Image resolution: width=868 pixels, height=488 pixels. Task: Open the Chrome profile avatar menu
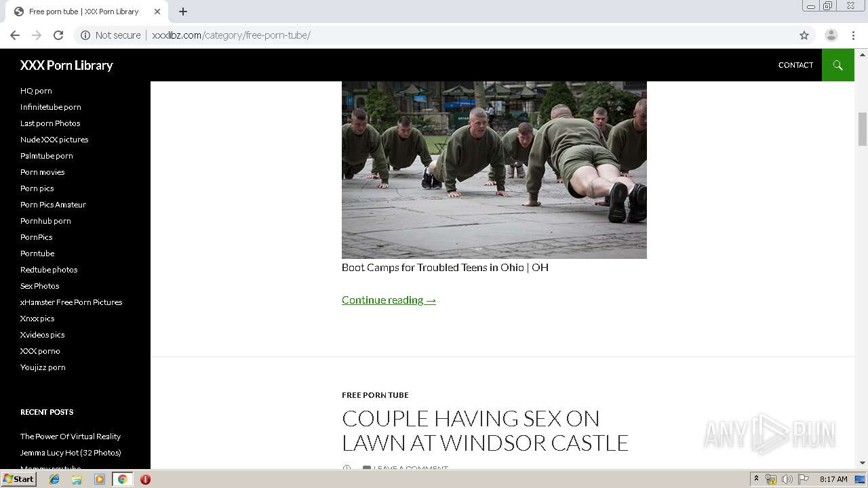point(831,35)
